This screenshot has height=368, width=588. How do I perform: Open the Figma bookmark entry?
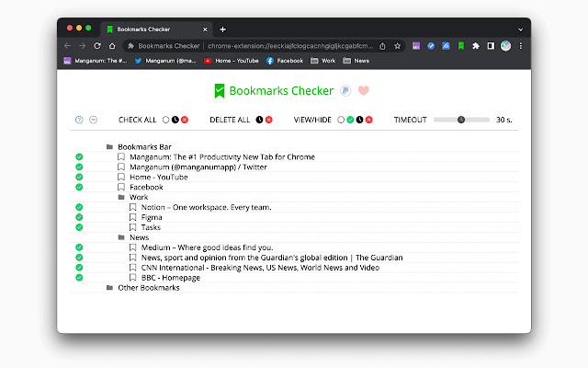pos(152,217)
